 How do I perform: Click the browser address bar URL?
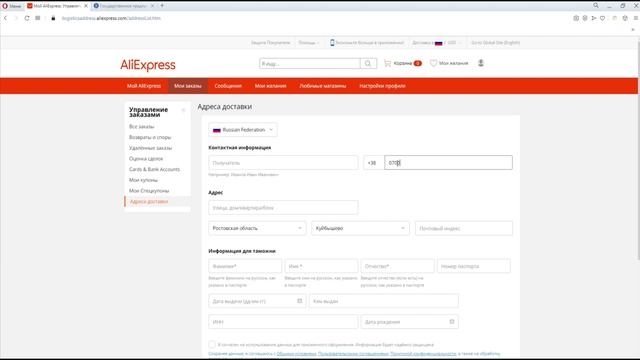coord(111,18)
